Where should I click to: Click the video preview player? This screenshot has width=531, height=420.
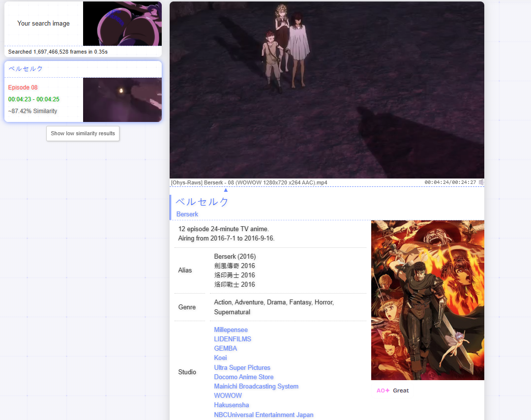(x=327, y=90)
